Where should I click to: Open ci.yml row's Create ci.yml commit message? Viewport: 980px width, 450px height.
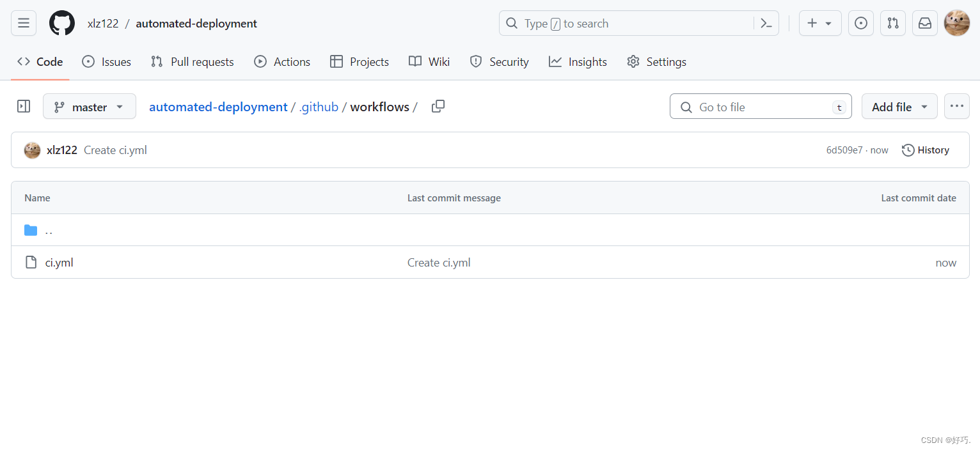click(439, 263)
